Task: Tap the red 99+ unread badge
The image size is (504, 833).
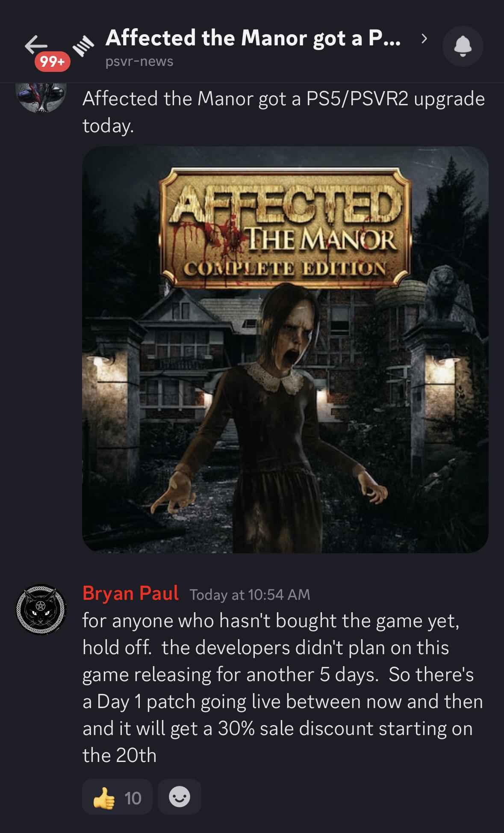Action: 53,62
